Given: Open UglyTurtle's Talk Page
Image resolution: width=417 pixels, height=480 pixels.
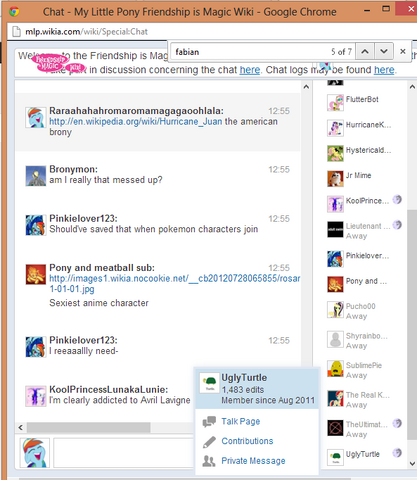Looking at the screenshot, I should [x=241, y=421].
